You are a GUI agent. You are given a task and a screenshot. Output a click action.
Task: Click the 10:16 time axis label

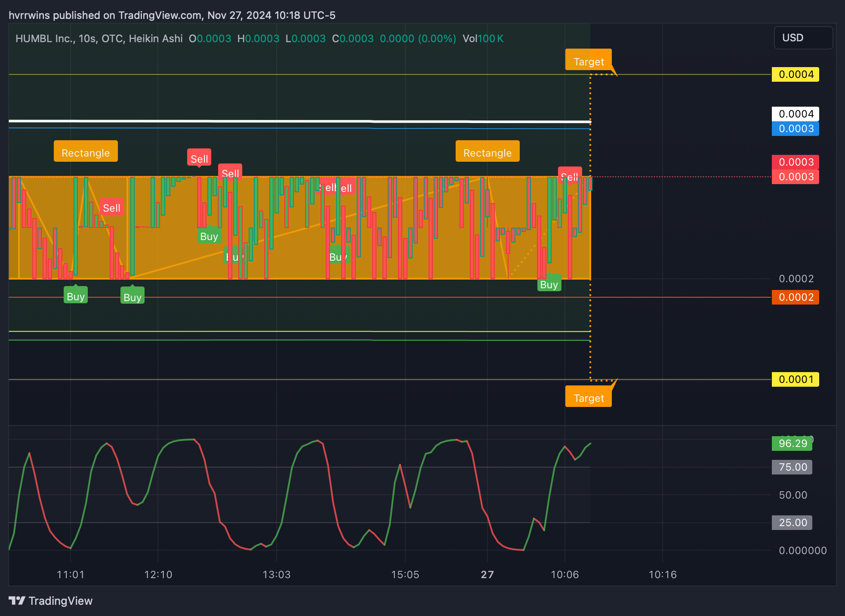click(663, 575)
